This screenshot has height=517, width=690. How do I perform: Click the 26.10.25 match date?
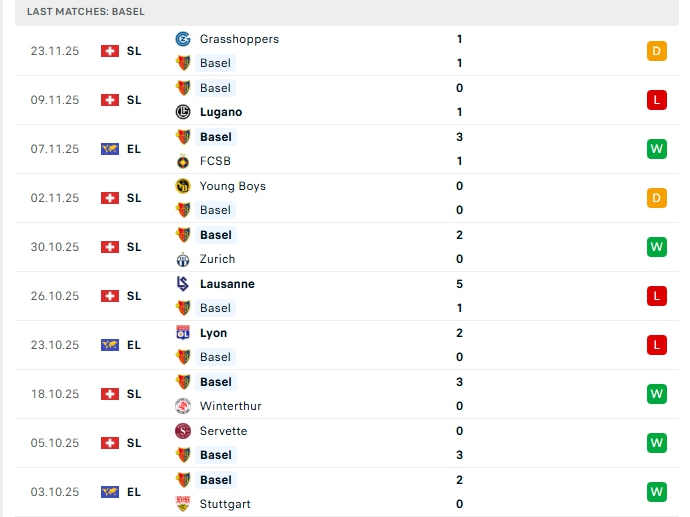[53, 296]
